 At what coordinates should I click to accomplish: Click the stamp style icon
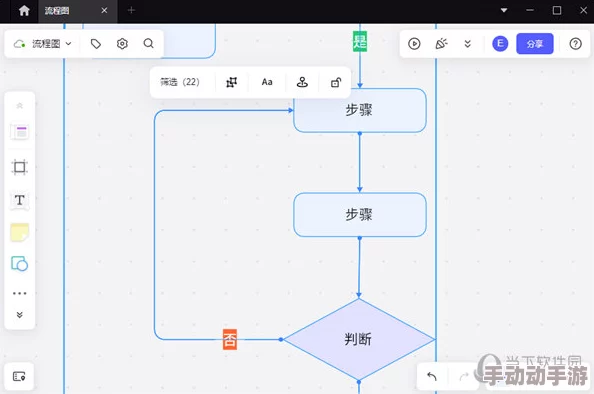tap(302, 82)
